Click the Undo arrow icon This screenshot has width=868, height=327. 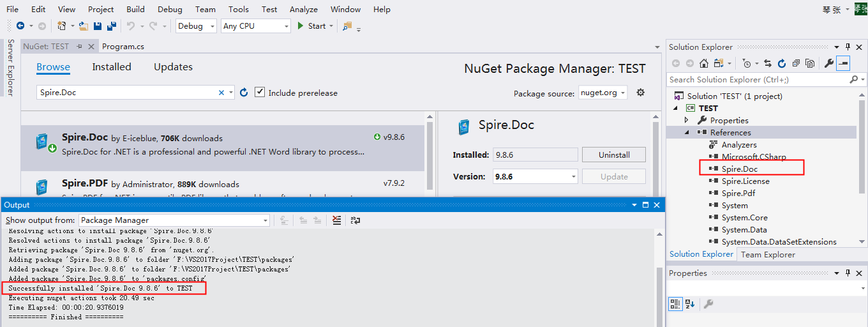[130, 26]
